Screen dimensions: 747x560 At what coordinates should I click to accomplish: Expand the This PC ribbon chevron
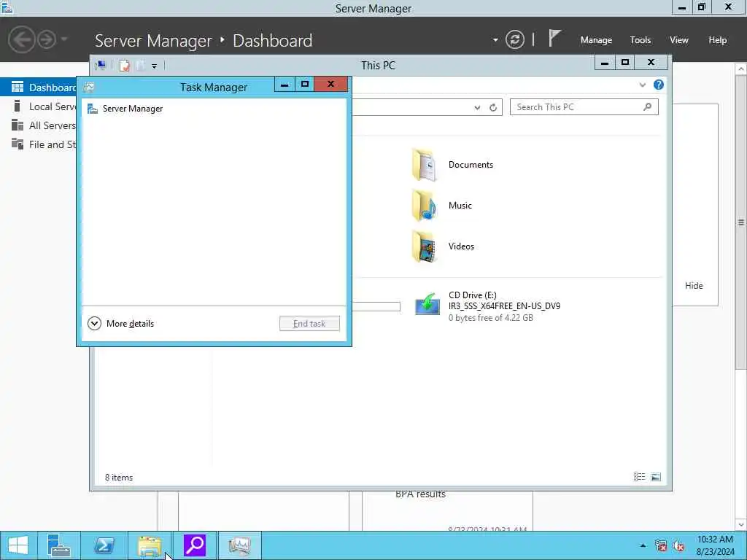pyautogui.click(x=642, y=85)
